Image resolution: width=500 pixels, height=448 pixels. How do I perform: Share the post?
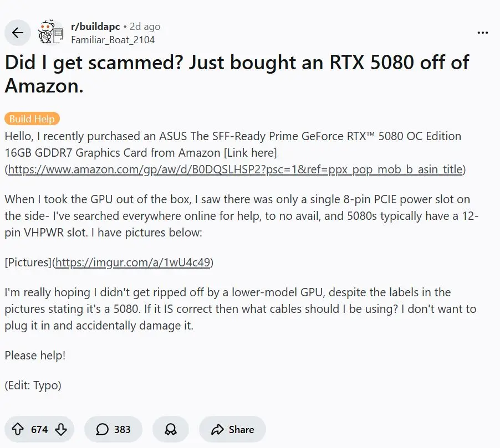point(232,429)
